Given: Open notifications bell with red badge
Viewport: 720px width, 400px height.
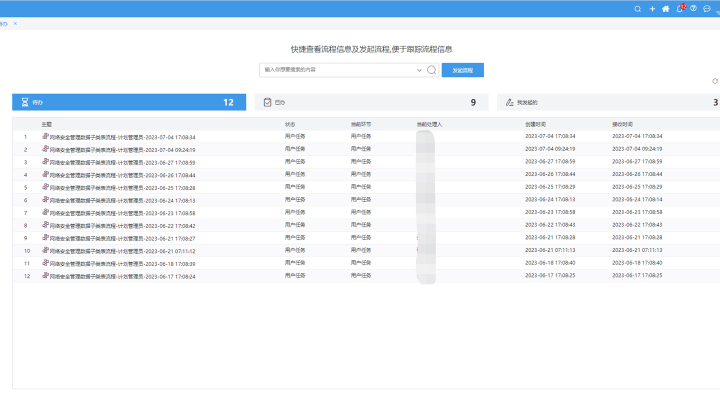Looking at the screenshot, I should click(x=680, y=8).
